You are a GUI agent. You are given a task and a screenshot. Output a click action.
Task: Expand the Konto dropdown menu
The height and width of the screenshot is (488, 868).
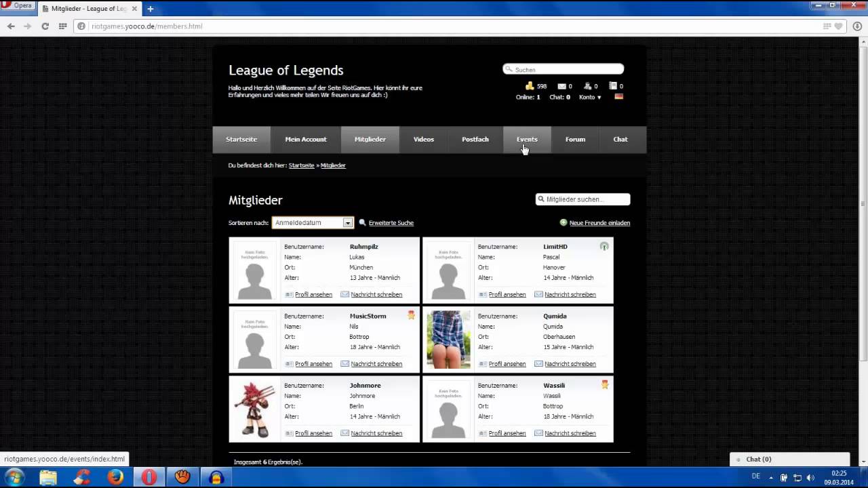tap(590, 97)
